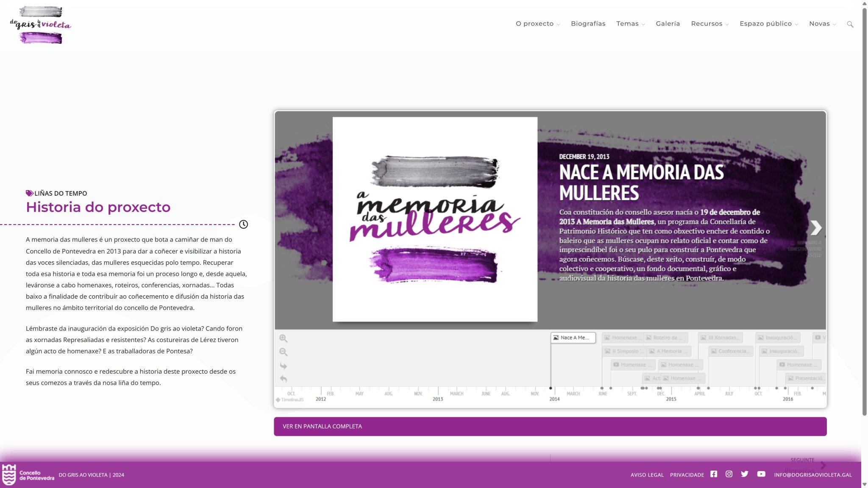Click the clock icon beside the dashed line
The height and width of the screenshot is (488, 868).
coord(243,225)
